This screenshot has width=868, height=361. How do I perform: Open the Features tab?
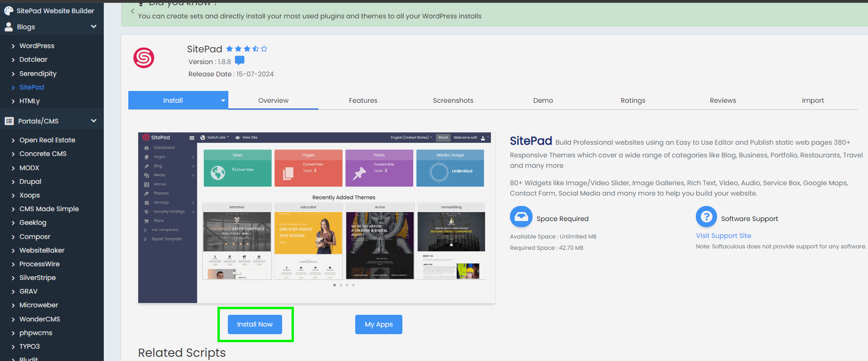pyautogui.click(x=363, y=100)
